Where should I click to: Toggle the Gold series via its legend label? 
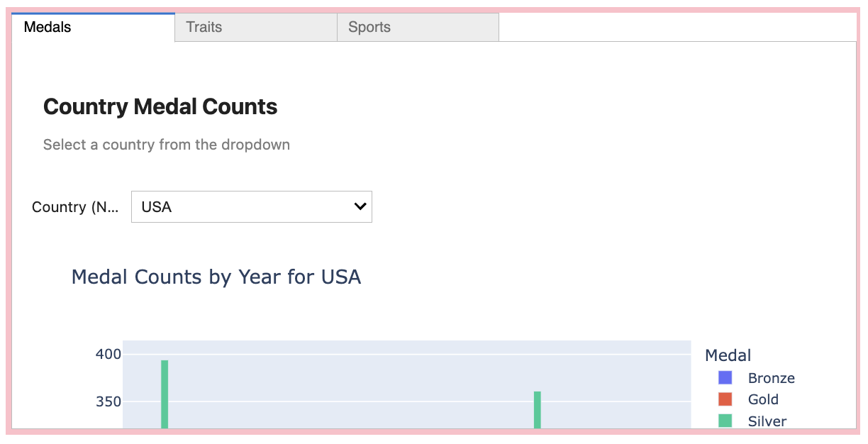click(763, 399)
